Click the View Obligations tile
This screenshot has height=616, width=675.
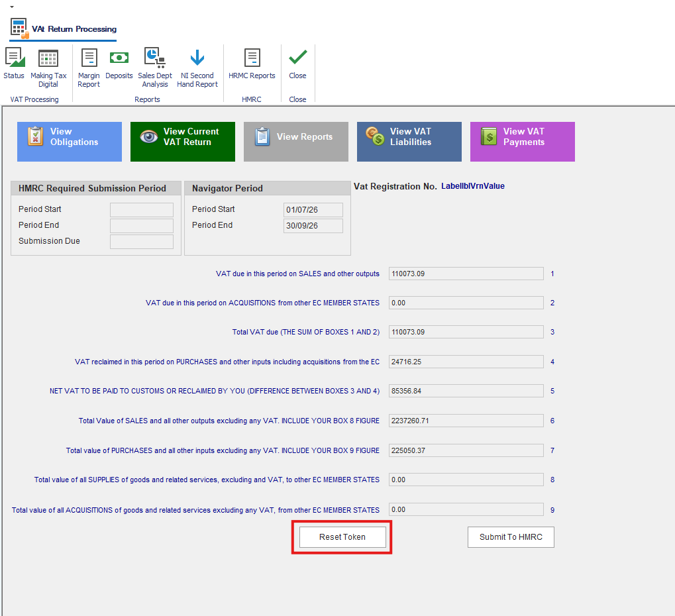(x=70, y=142)
